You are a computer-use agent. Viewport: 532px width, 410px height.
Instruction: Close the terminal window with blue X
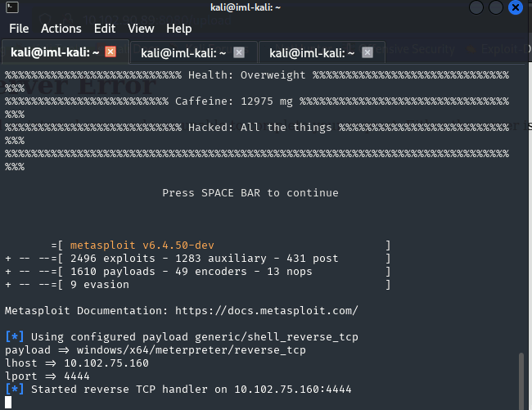pos(516,8)
